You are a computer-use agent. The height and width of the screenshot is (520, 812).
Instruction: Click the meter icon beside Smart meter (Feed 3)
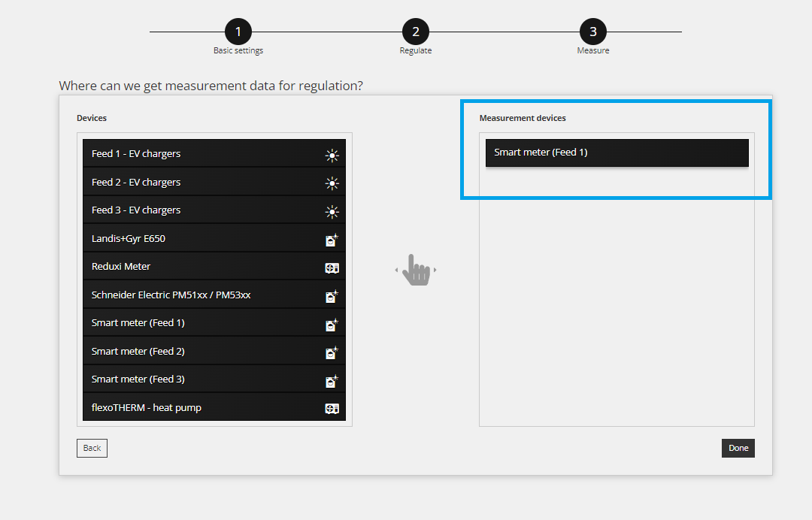tap(332, 380)
